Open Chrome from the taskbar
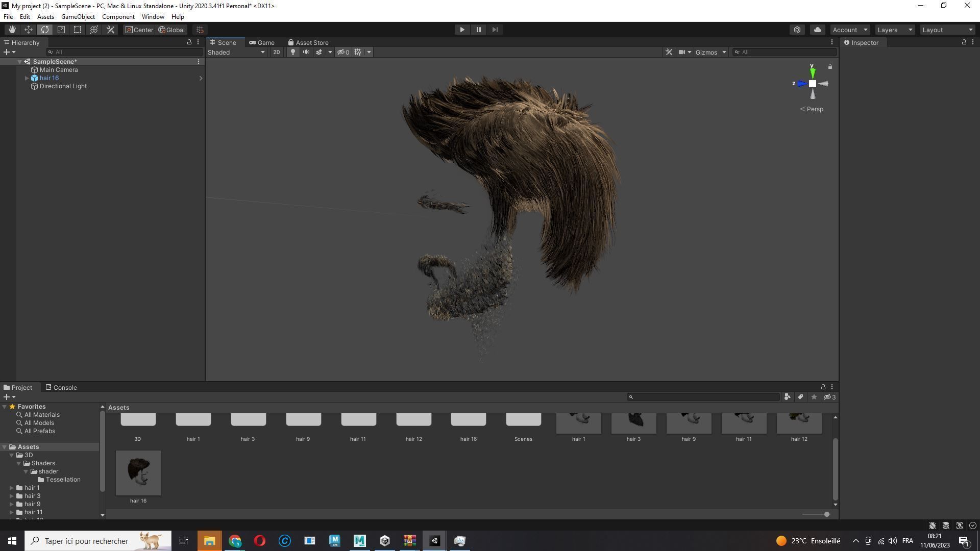The width and height of the screenshot is (980, 551). pyautogui.click(x=235, y=541)
